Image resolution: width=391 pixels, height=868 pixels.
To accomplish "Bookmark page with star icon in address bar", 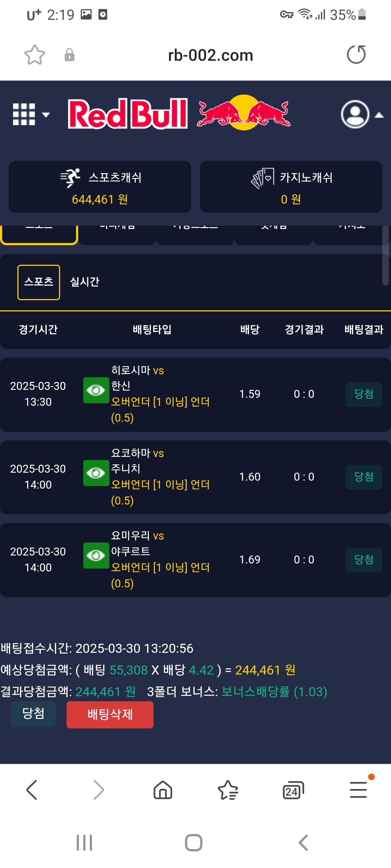I will [35, 55].
